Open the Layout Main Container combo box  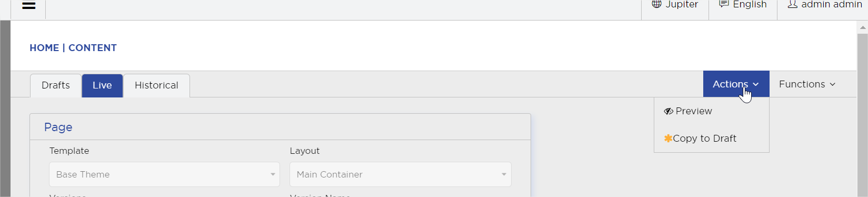(x=401, y=174)
